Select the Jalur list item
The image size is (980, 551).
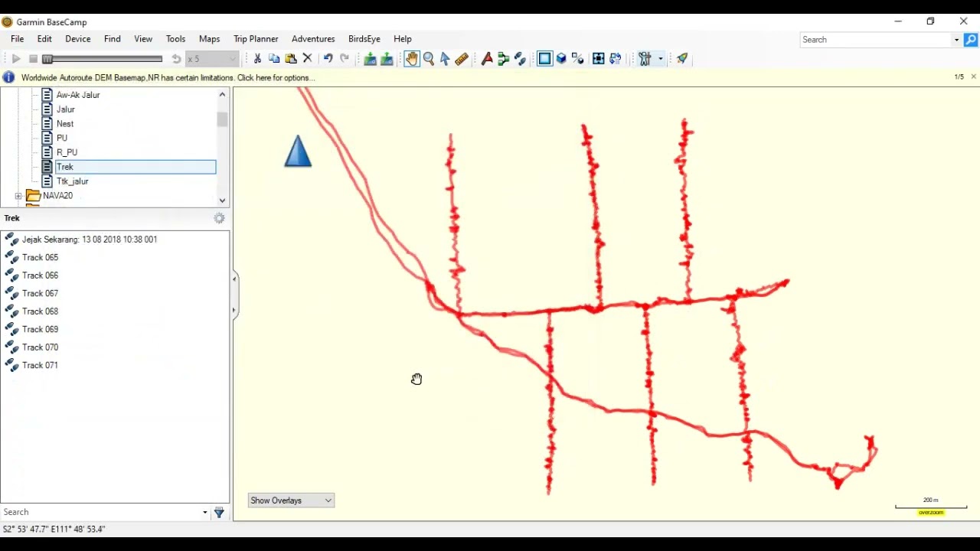click(66, 109)
